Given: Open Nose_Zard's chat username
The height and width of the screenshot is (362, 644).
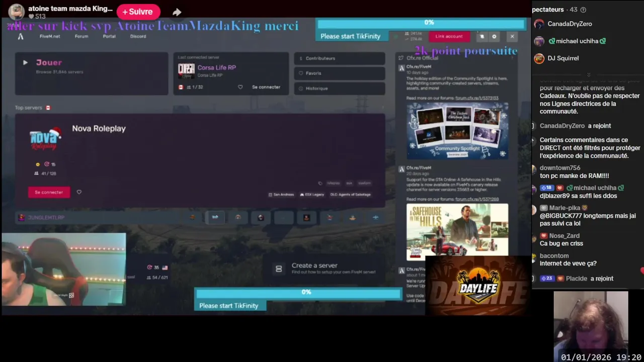Looking at the screenshot, I should [x=565, y=236].
